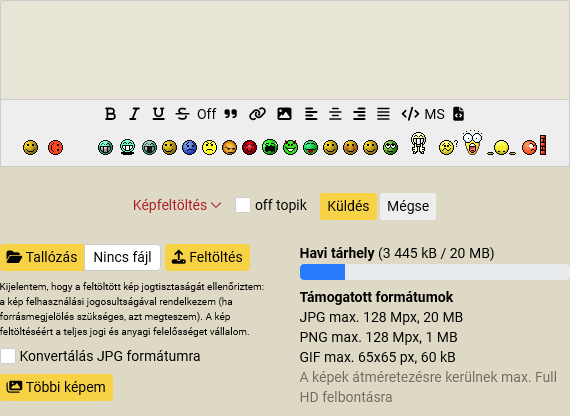The width and height of the screenshot is (570, 416).
Task: Insert the green horned devil emoji
Action: coord(290,147)
